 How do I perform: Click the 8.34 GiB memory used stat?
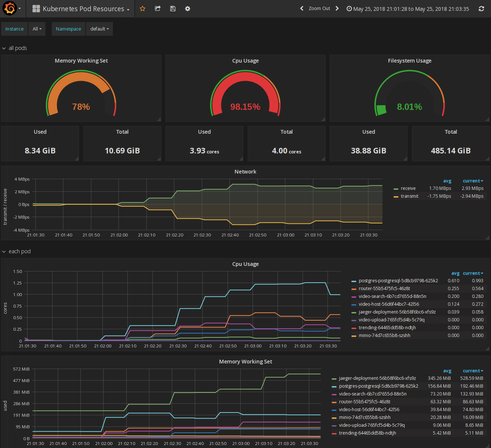click(40, 151)
